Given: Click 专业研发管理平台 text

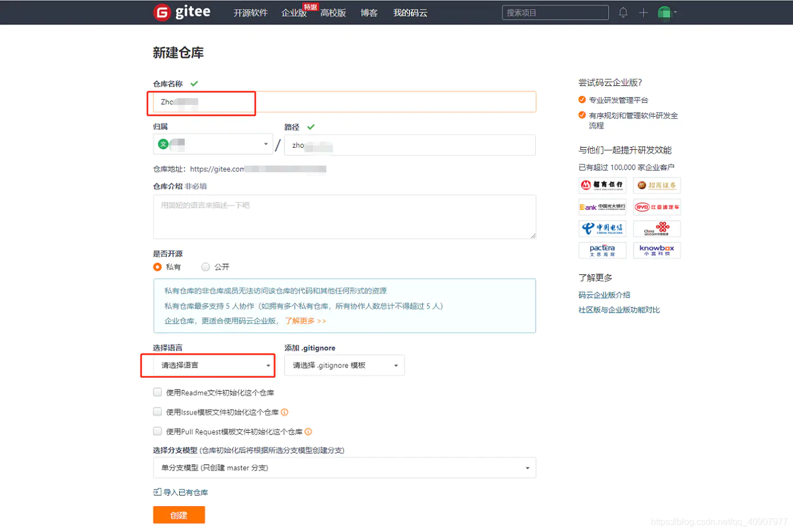Looking at the screenshot, I should click(x=619, y=100).
